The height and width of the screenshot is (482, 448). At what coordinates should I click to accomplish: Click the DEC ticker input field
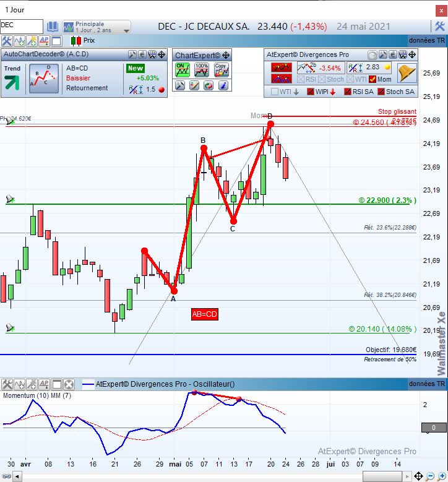(x=22, y=27)
